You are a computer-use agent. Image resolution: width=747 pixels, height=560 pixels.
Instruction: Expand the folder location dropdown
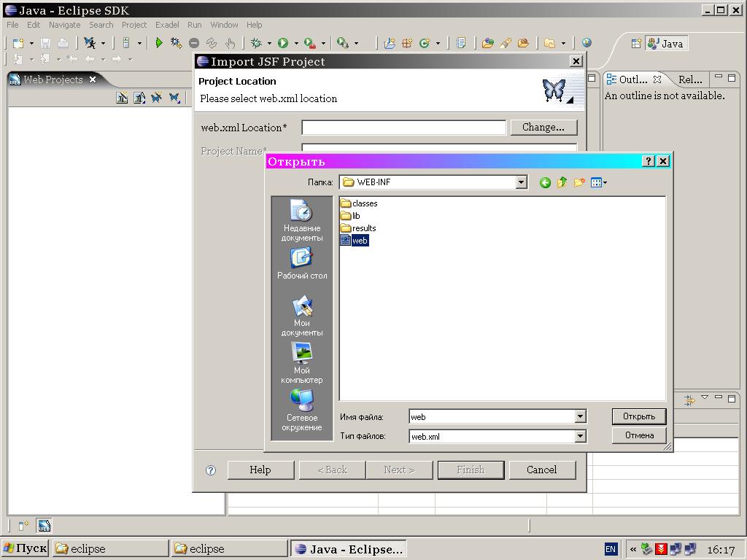coord(521,182)
